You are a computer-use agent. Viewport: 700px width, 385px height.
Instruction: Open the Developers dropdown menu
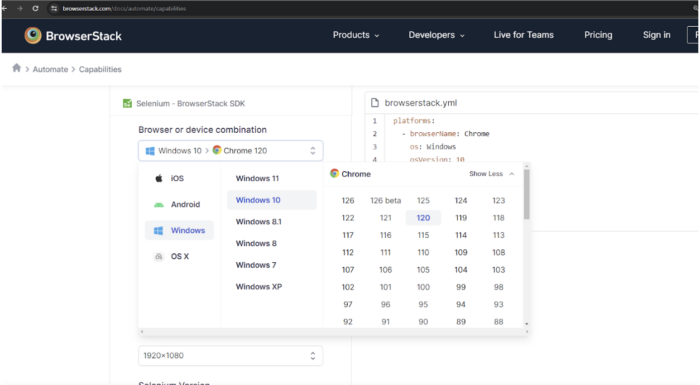coord(436,35)
